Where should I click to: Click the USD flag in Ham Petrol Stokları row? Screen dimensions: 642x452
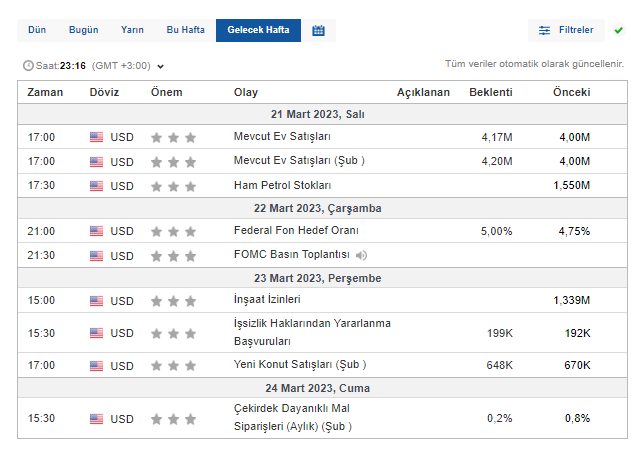tap(96, 186)
